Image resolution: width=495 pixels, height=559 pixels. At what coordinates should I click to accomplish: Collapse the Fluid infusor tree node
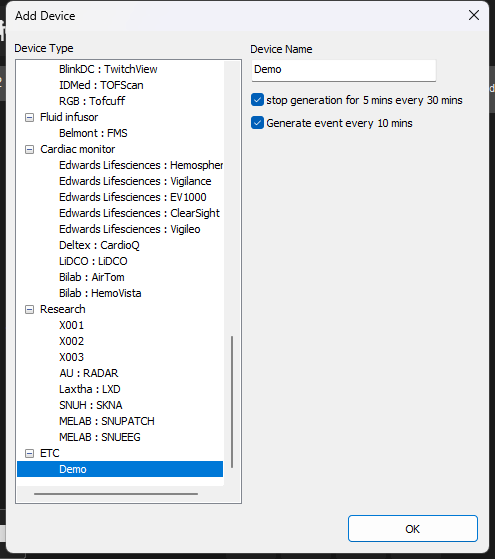tap(29, 118)
